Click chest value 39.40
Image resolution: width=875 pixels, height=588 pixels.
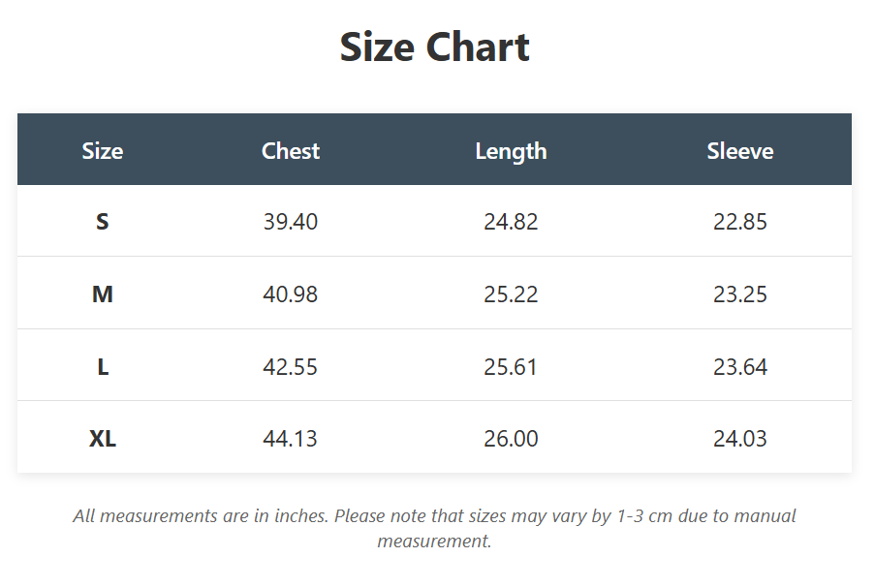tap(291, 222)
